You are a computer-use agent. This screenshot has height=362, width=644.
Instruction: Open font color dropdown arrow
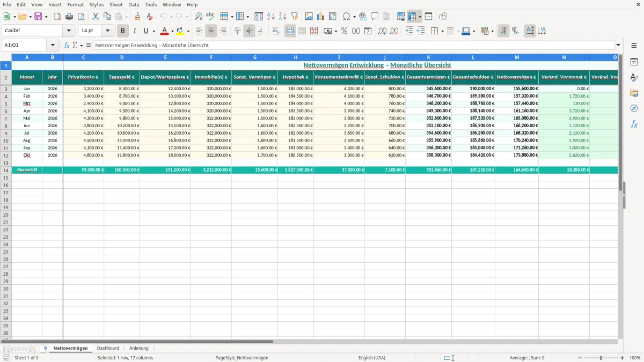coord(172,31)
